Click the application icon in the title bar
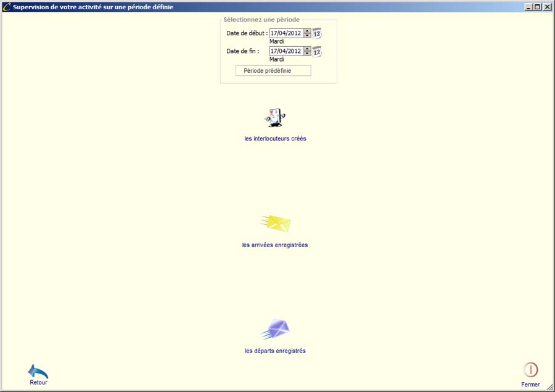Image resolution: width=555 pixels, height=392 pixels. point(7,7)
